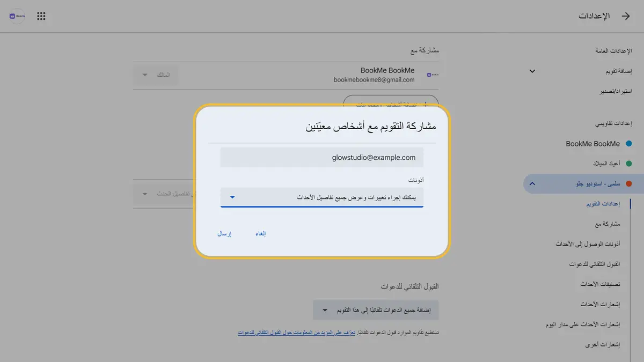
Task: Go to إشعارات الأحداث على مدار اليوم
Action: [x=583, y=324]
